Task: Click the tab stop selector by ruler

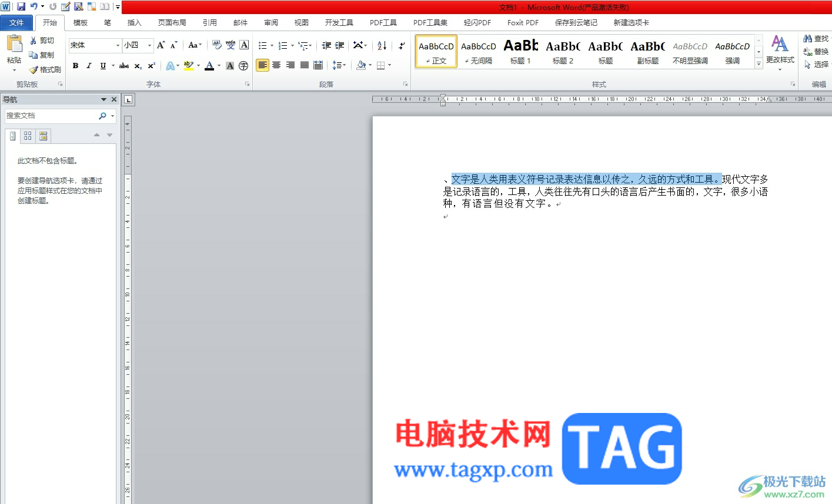Action: 129,100
